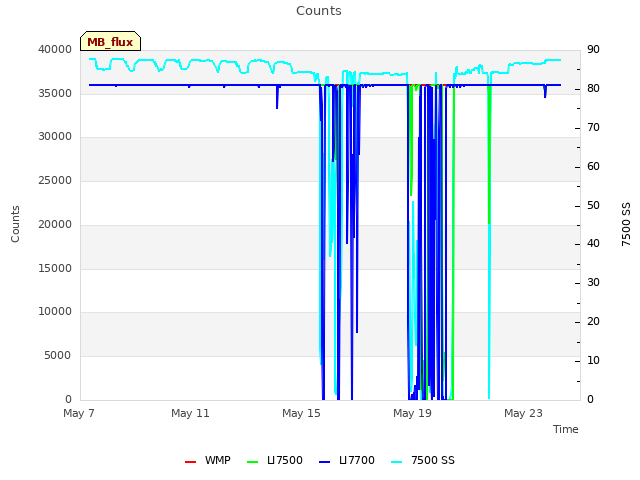
Task: Click the May 7 x-axis tick label
Action: click(x=79, y=413)
